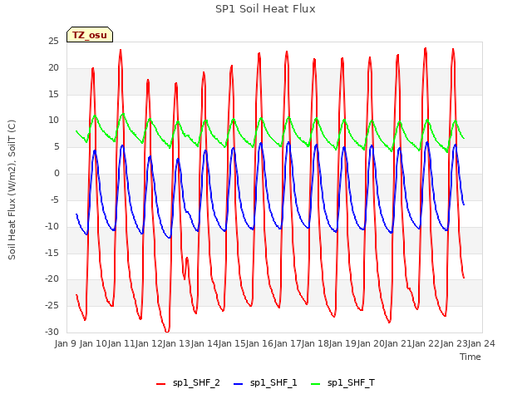Select sp1_SHF_T legend label
The width and height of the screenshot is (532, 399).
click(351, 382)
